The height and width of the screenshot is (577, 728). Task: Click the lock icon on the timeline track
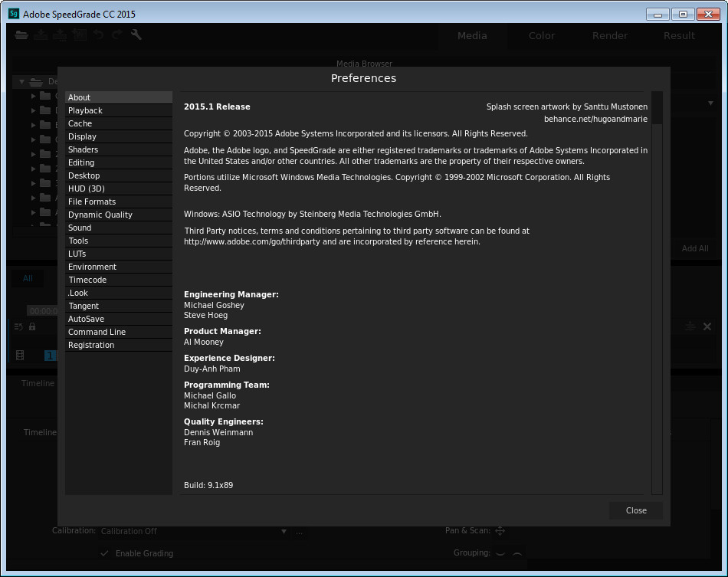tap(32, 326)
